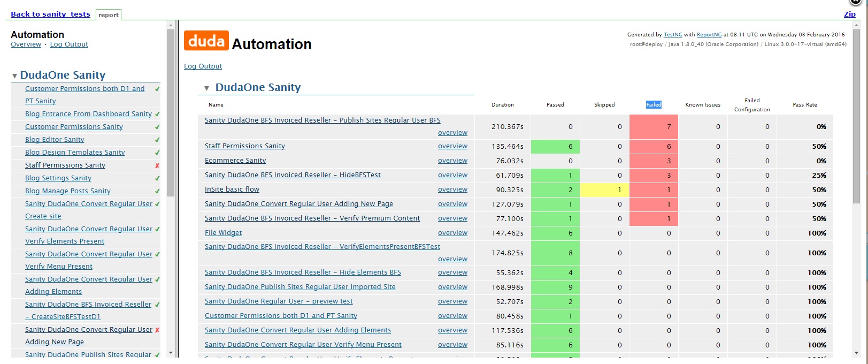Click the Known Issues column header
This screenshot has height=364, width=868.
pyautogui.click(x=703, y=105)
